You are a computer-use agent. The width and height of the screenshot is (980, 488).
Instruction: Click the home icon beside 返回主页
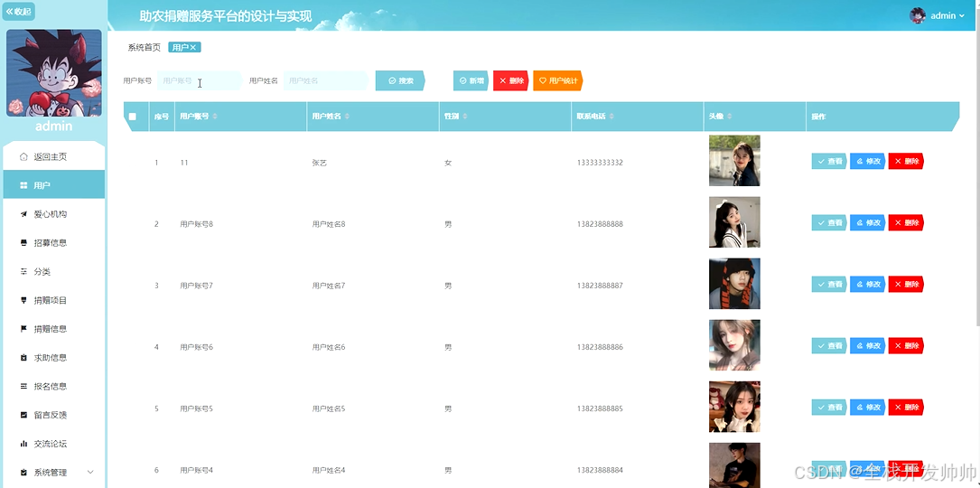point(23,156)
